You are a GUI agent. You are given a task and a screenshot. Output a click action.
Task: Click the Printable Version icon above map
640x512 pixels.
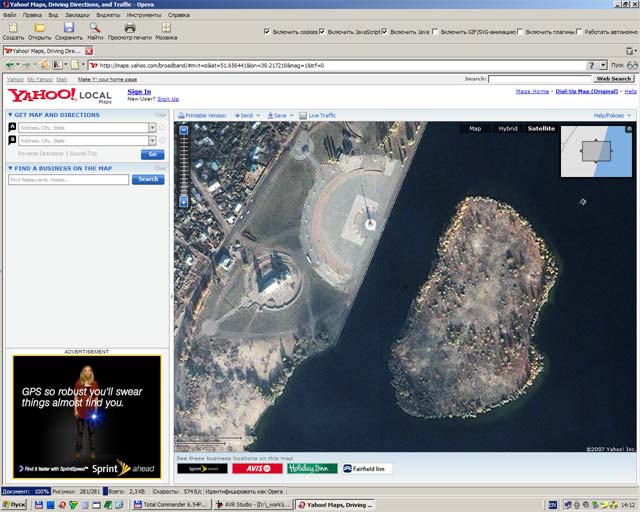click(181, 116)
